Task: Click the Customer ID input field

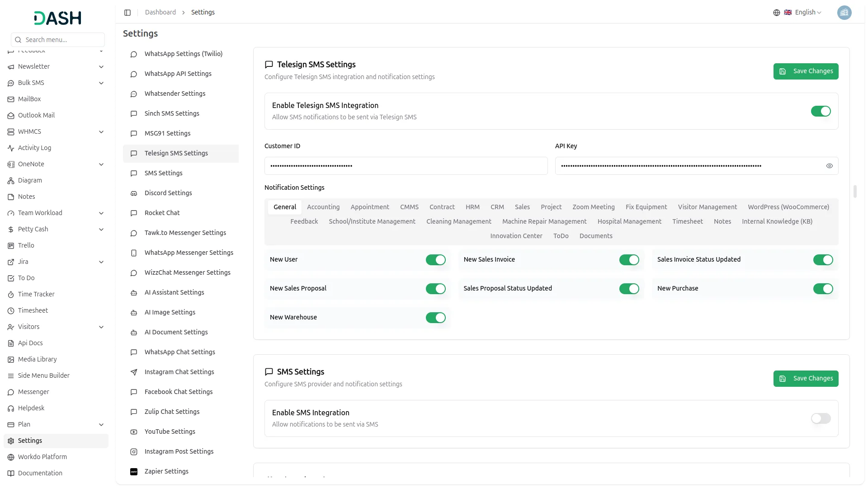Action: tap(406, 166)
